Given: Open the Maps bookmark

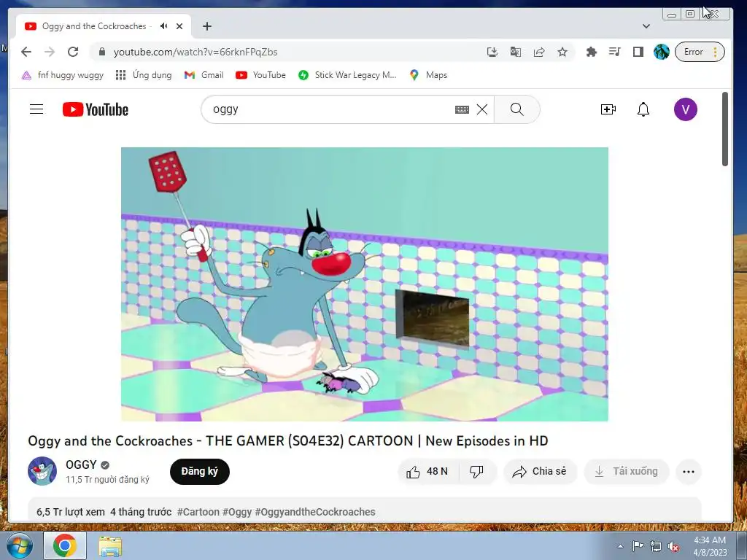Looking at the screenshot, I should 427,75.
